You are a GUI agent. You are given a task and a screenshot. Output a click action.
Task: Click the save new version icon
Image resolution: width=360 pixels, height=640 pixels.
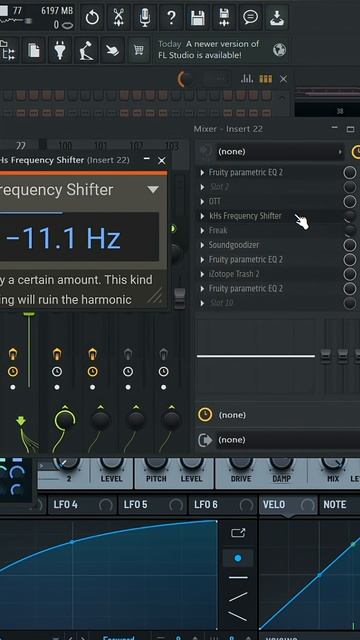pyautogui.click(x=224, y=18)
